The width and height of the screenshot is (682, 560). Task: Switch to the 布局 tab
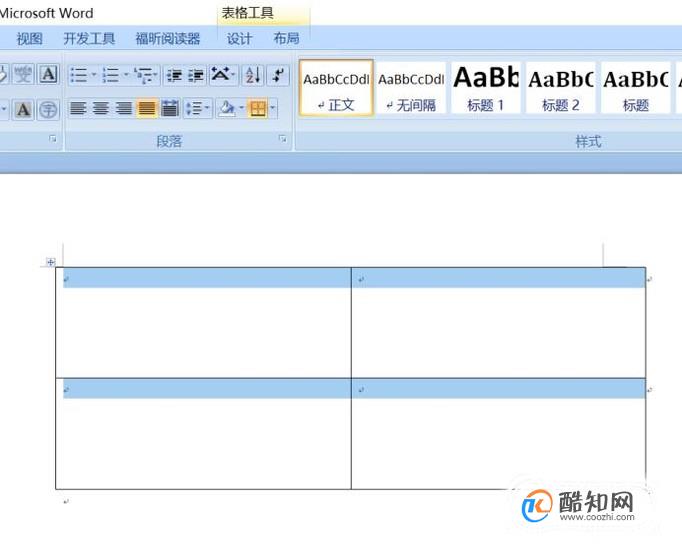(x=286, y=39)
